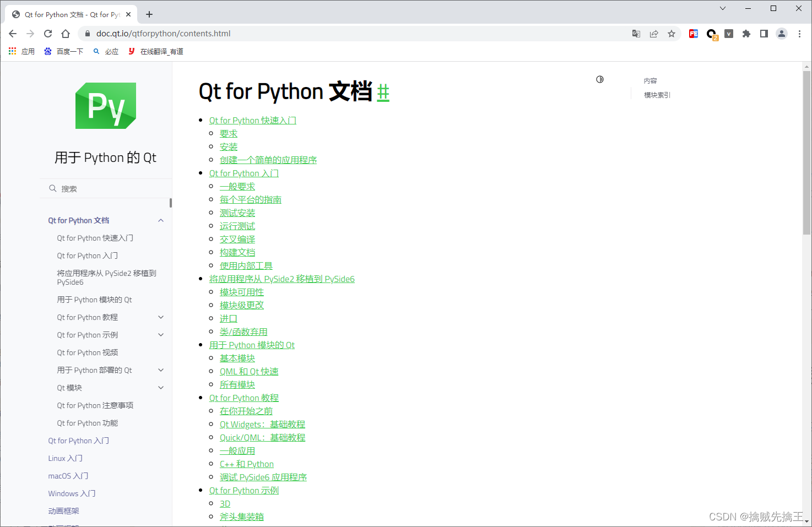This screenshot has width=812, height=527.
Task: Open Qt for Python 快速入门 in sidebar
Action: (95, 238)
